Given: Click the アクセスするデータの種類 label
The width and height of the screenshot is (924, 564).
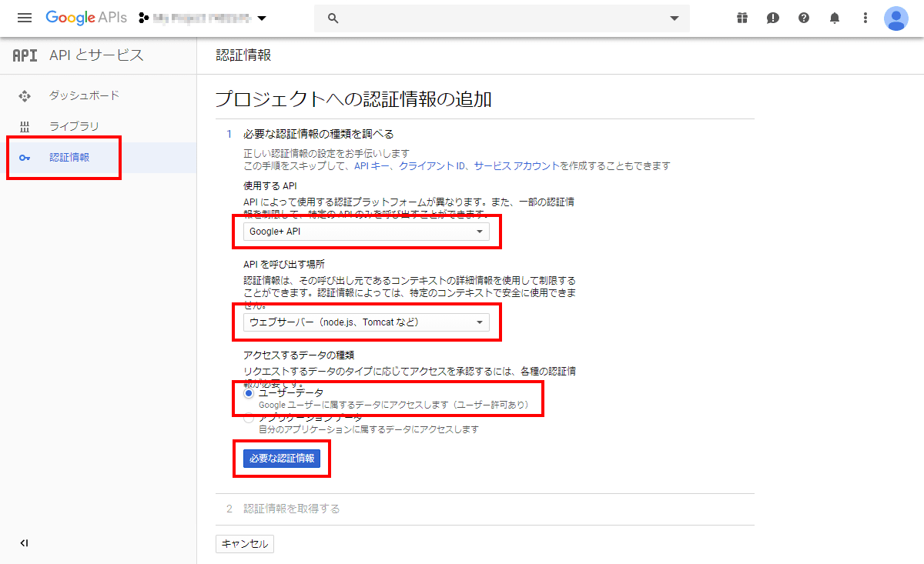Looking at the screenshot, I should (x=298, y=355).
